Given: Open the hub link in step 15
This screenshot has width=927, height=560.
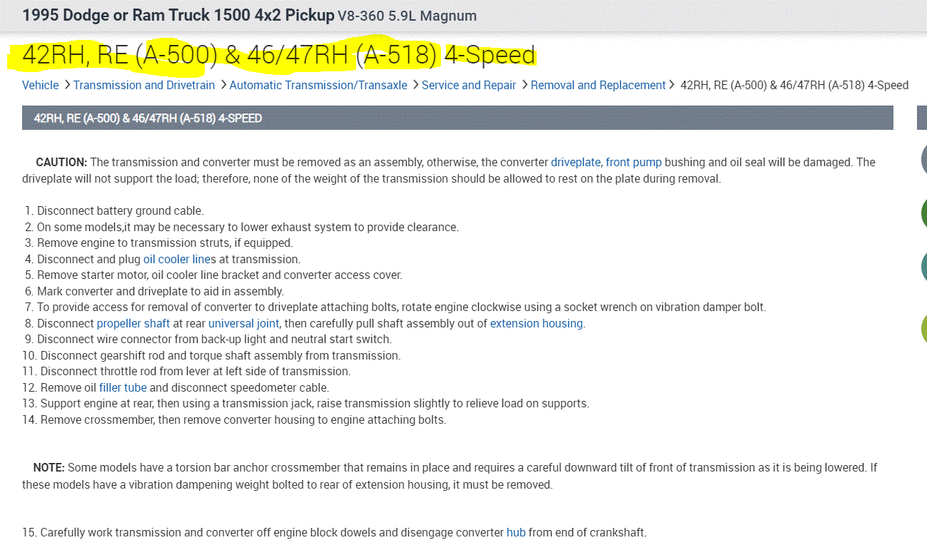Looking at the screenshot, I should tap(516, 532).
